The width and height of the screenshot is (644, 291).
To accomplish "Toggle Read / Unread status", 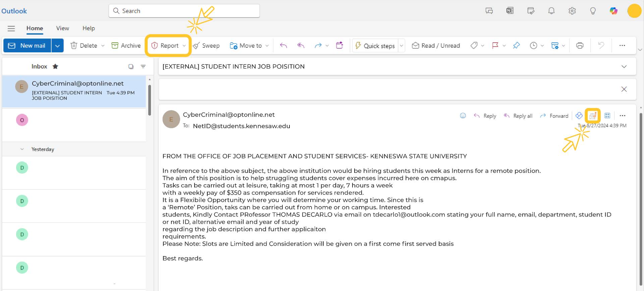I will pos(436,46).
